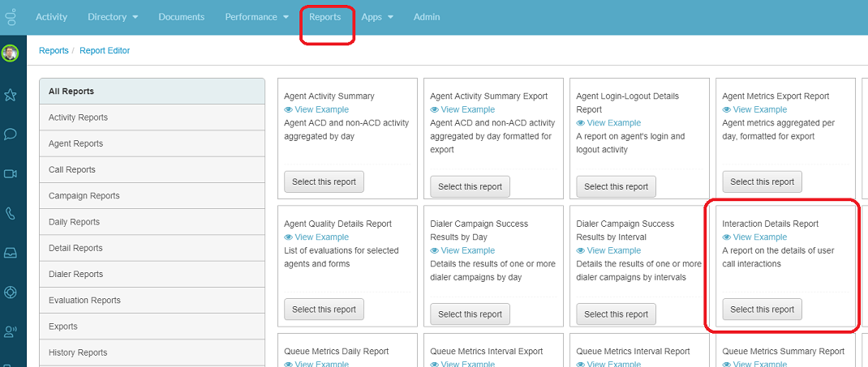Viewport: 868px width, 367px height.
Task: View Example for Agent Activity Summary Export
Action: (462, 109)
